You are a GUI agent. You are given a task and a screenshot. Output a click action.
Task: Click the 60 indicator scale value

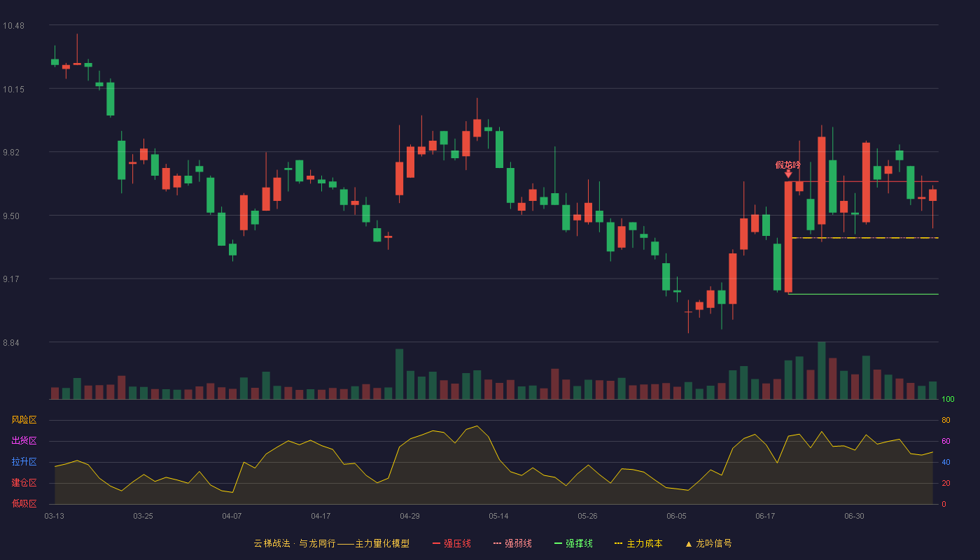(x=946, y=441)
